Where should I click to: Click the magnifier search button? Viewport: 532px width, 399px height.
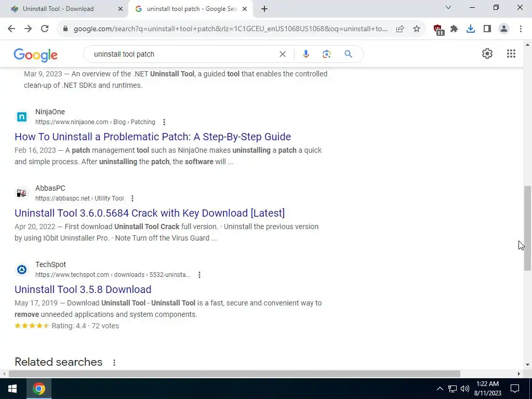coord(348,54)
